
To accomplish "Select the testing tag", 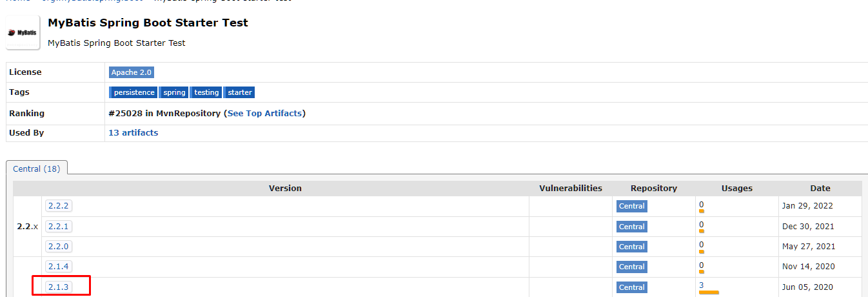I will click(x=206, y=92).
